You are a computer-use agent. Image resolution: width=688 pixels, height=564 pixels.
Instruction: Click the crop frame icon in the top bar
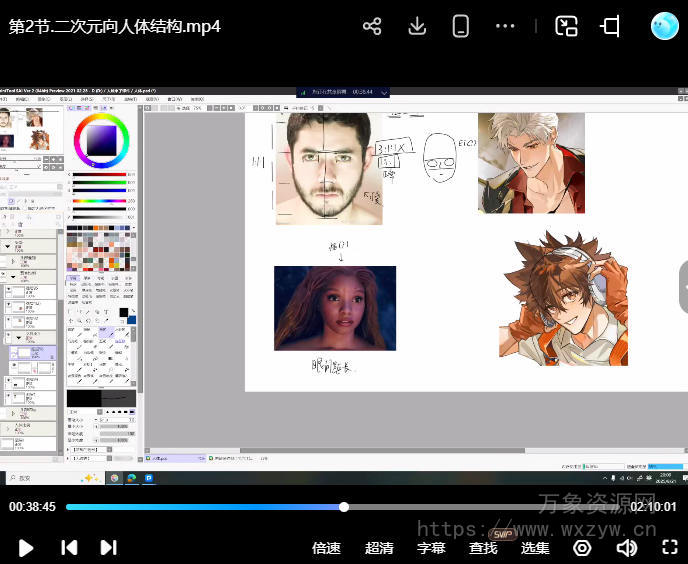point(610,27)
